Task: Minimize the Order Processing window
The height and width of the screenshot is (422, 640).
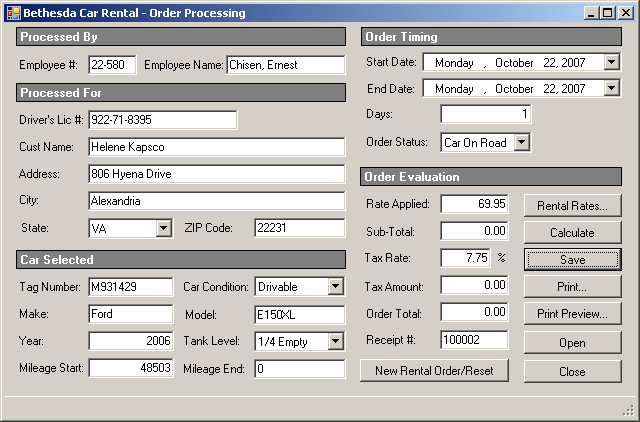Action: (x=591, y=13)
